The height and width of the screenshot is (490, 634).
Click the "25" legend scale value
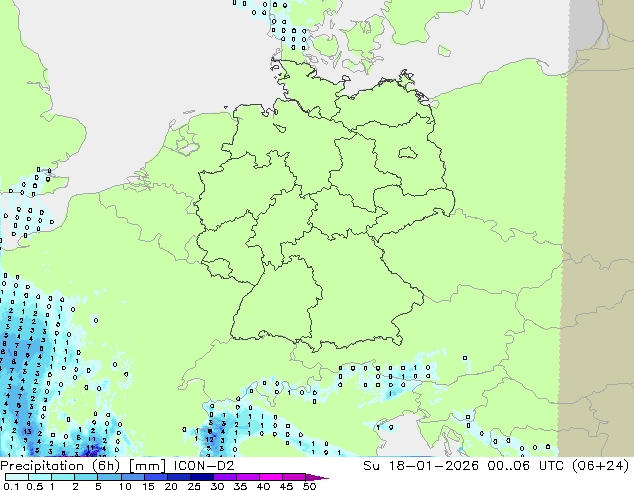(194, 486)
